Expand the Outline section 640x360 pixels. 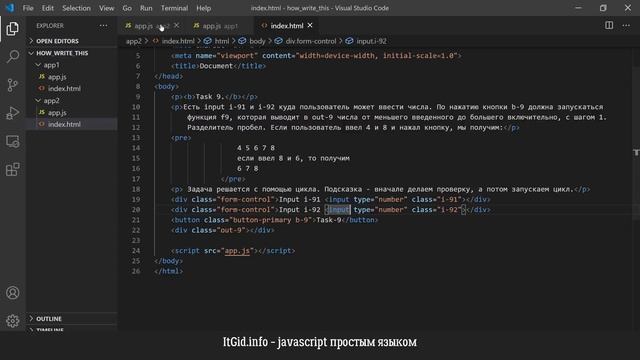pyautogui.click(x=72, y=318)
